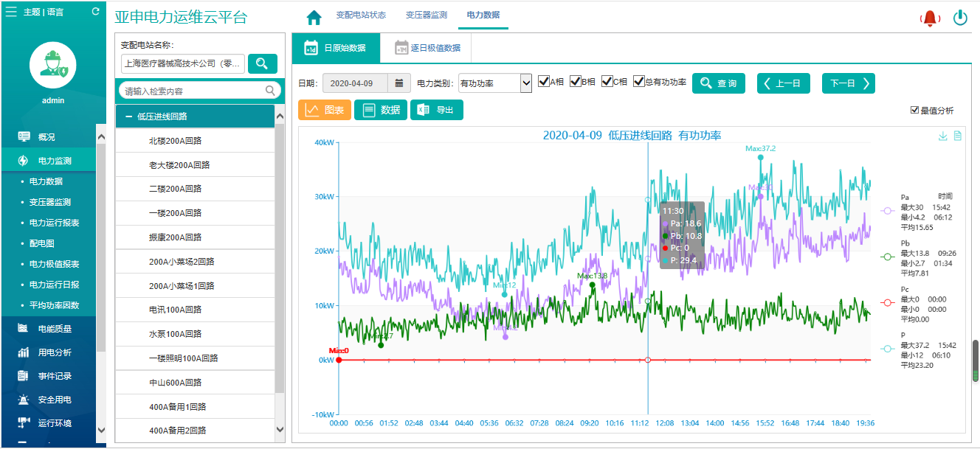Disable the 最值分析 checkbox

point(915,111)
